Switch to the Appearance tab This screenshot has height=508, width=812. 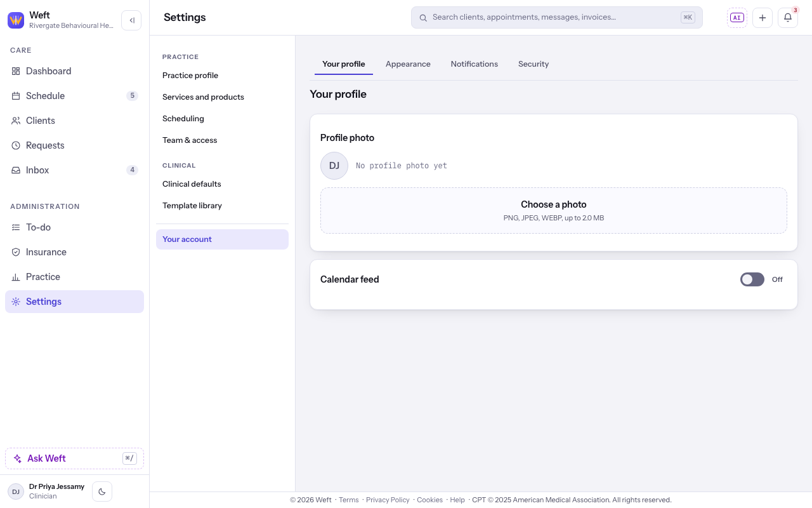408,64
